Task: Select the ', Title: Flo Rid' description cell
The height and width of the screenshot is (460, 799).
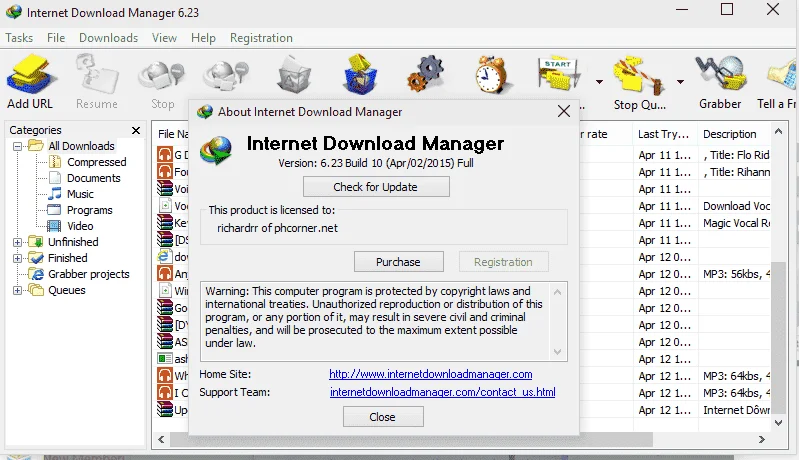Action: click(x=736, y=155)
